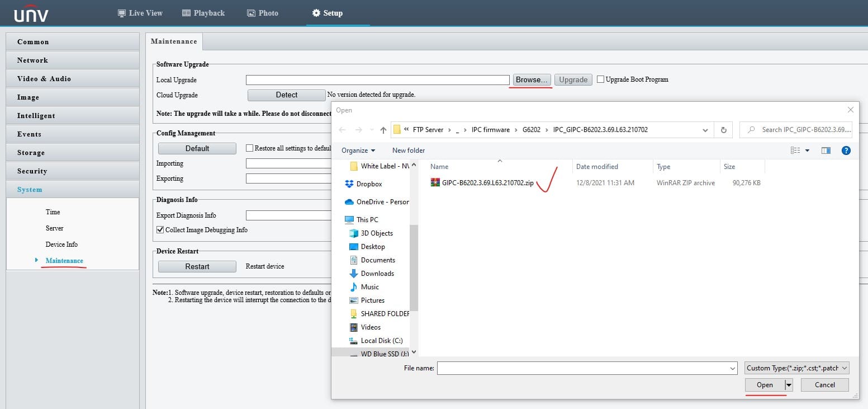Go to the Time settings page

(x=53, y=212)
